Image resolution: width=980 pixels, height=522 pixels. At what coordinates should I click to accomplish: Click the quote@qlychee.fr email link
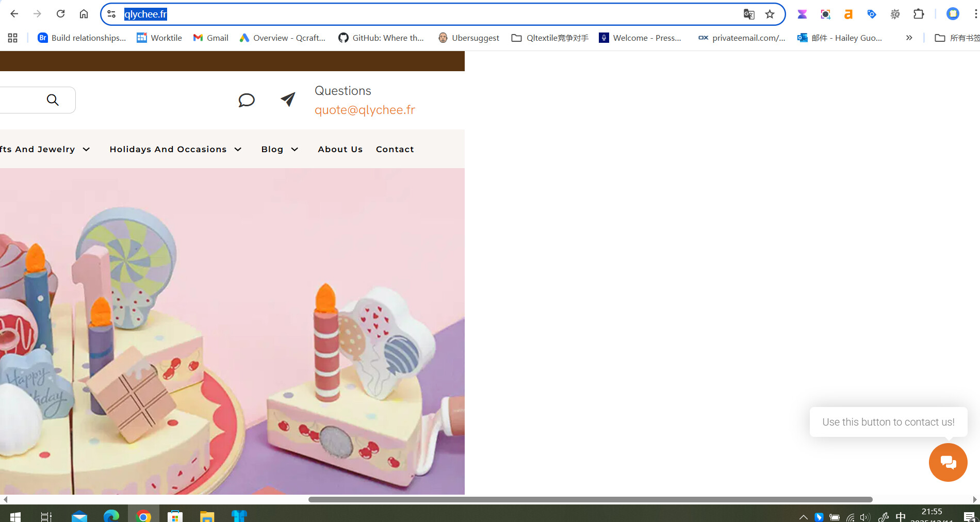pos(365,110)
